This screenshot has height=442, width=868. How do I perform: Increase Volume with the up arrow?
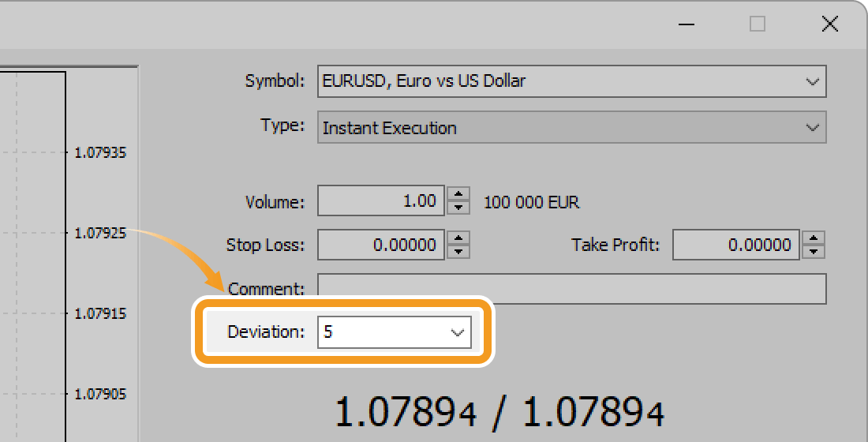458,194
